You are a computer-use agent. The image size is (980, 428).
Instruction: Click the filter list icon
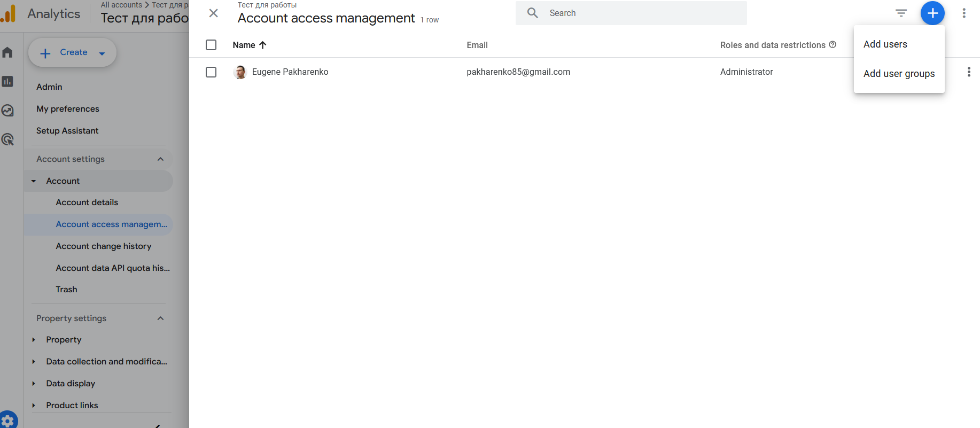coord(901,13)
